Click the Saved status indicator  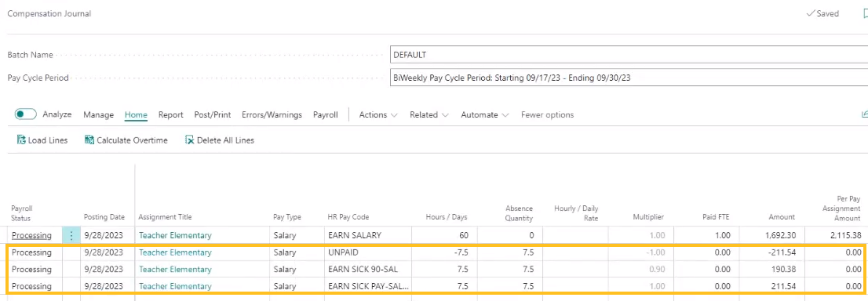coord(822,14)
